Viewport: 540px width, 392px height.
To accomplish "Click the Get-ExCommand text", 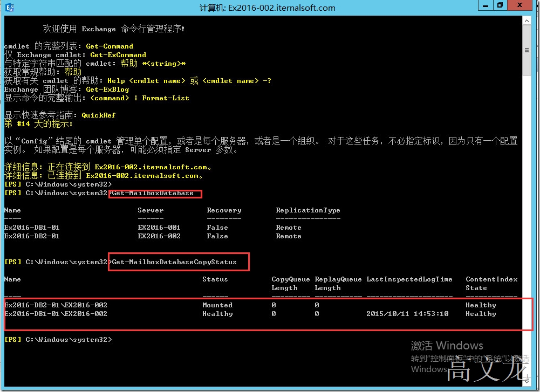I will [x=118, y=54].
